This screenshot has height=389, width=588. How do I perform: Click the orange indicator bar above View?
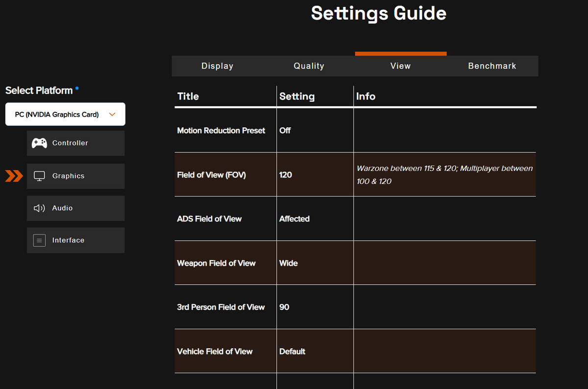400,53
